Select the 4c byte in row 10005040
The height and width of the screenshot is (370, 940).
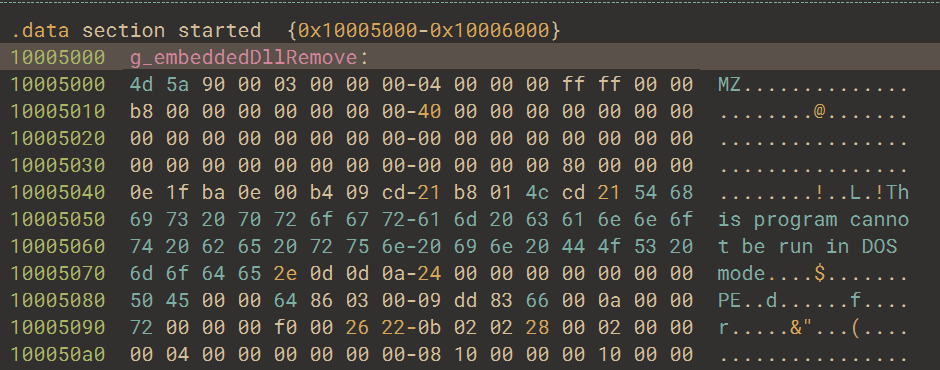[x=538, y=192]
